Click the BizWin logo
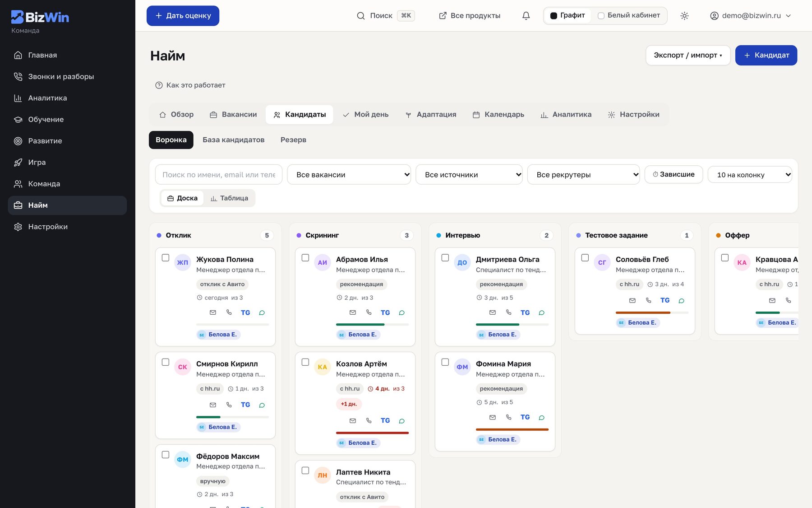Viewport: 812px width, 508px height. coord(40,17)
